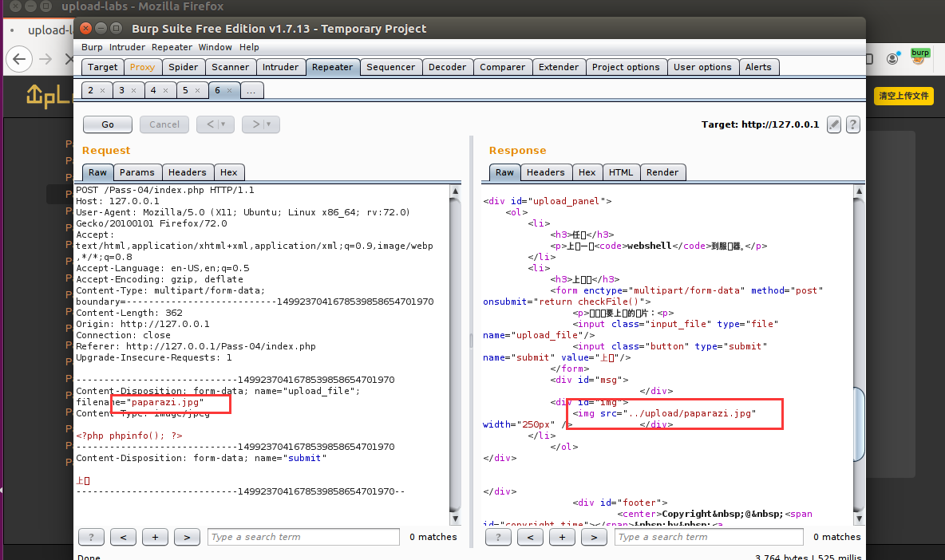Click the response pane vertical scrollbar thumb

(860, 424)
